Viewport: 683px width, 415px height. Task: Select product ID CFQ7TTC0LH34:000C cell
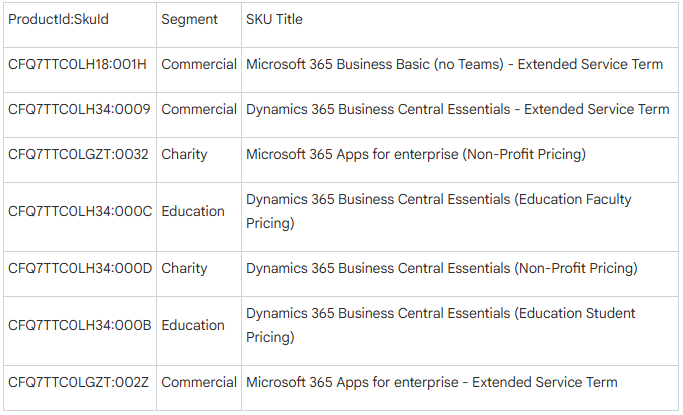point(80,211)
